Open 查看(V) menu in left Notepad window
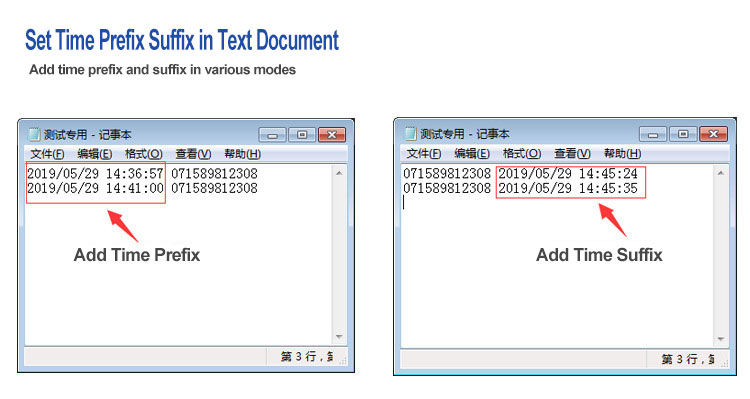This screenshot has width=750, height=399. point(193,154)
